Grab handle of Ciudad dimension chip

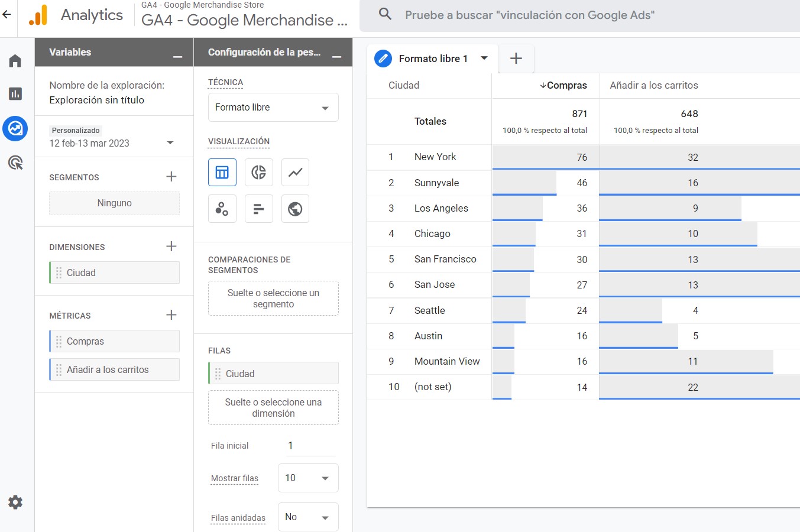59,273
